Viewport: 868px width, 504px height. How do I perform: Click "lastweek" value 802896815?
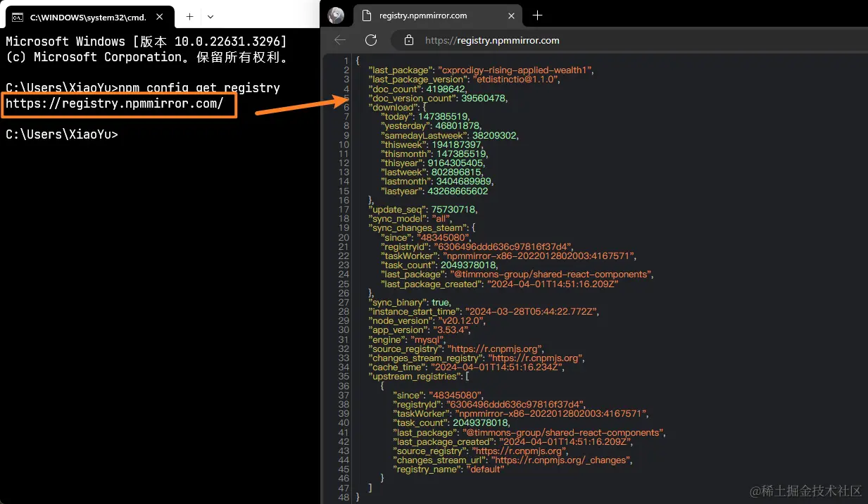455,172
